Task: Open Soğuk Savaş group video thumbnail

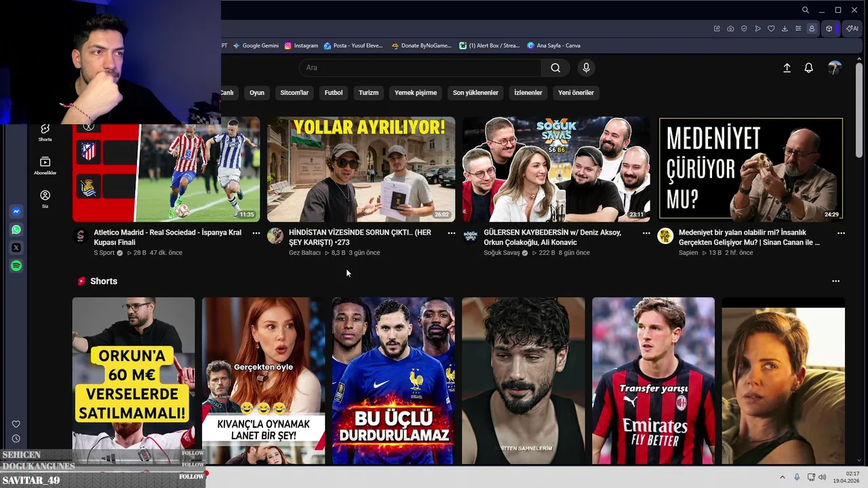Action: coord(556,169)
